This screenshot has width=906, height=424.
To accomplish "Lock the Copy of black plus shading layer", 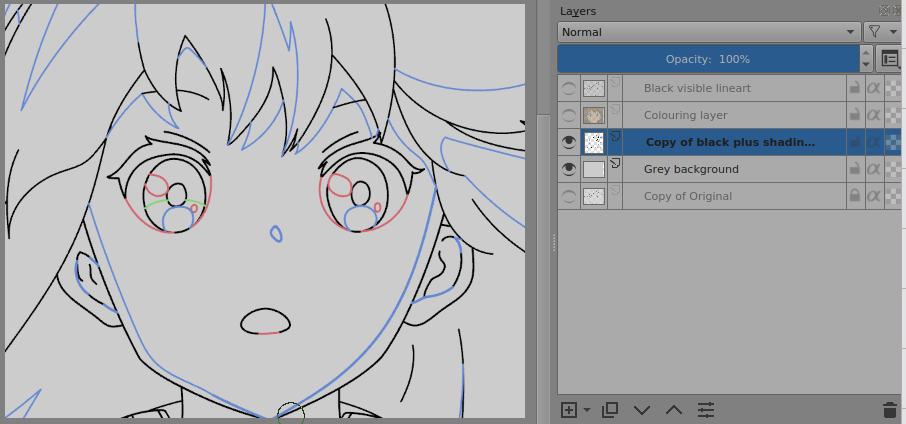I will pyautogui.click(x=855, y=142).
